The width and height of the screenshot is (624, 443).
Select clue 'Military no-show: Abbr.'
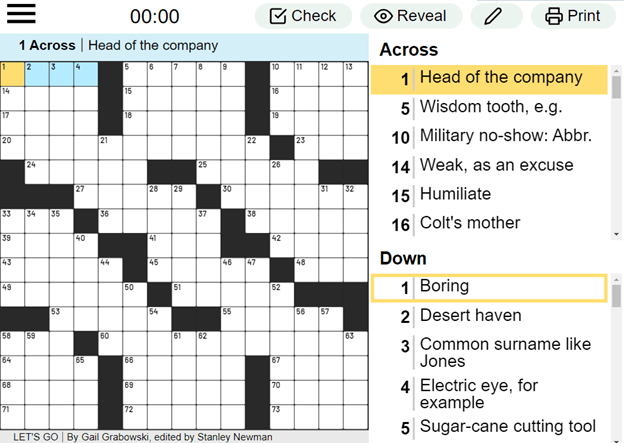click(x=506, y=136)
